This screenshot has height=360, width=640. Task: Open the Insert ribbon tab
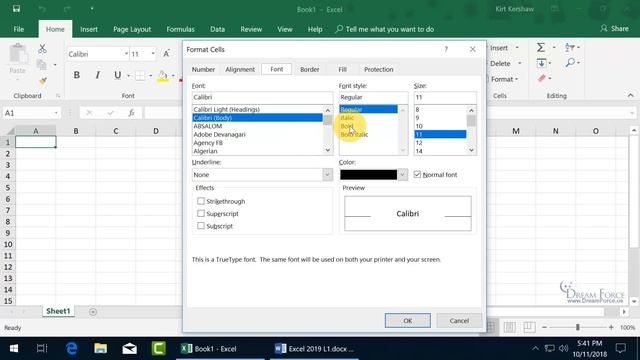89,29
